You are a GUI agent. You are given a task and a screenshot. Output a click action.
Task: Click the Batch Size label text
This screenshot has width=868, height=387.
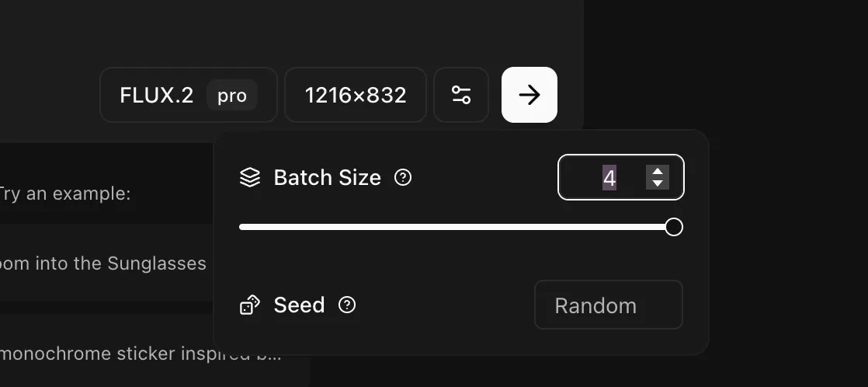point(327,178)
